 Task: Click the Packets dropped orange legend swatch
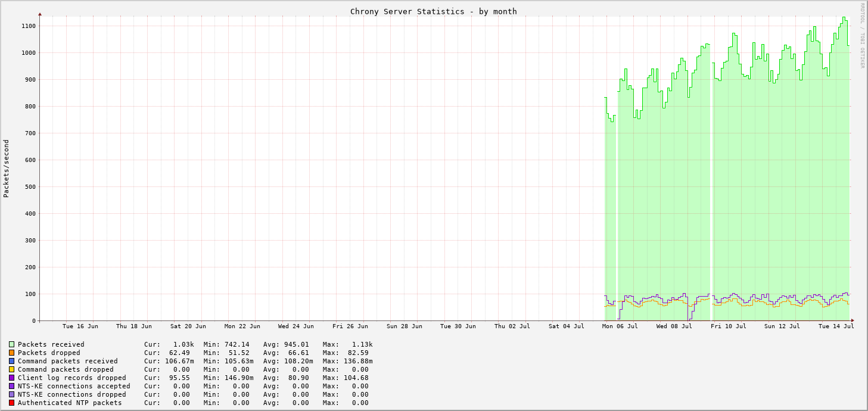tap(11, 353)
